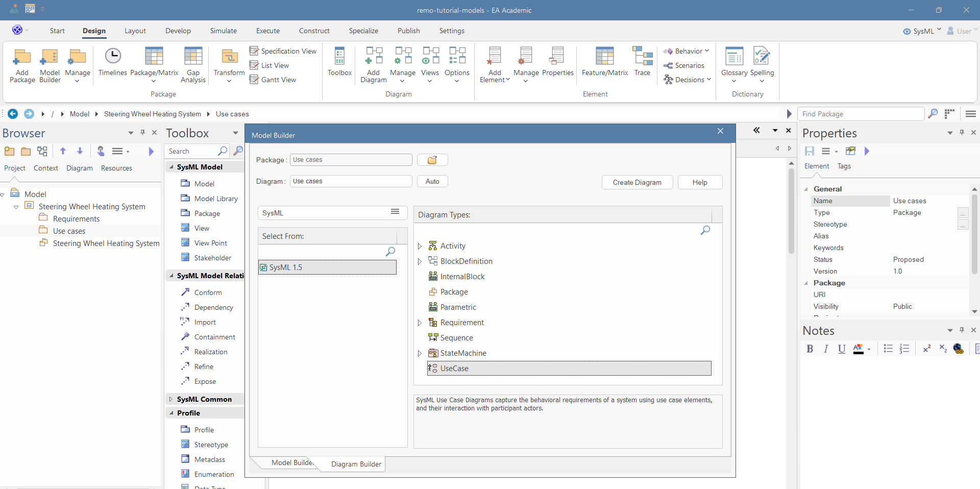
Task: Toggle bulleted list in Notes toolbar
Action: 888,349
